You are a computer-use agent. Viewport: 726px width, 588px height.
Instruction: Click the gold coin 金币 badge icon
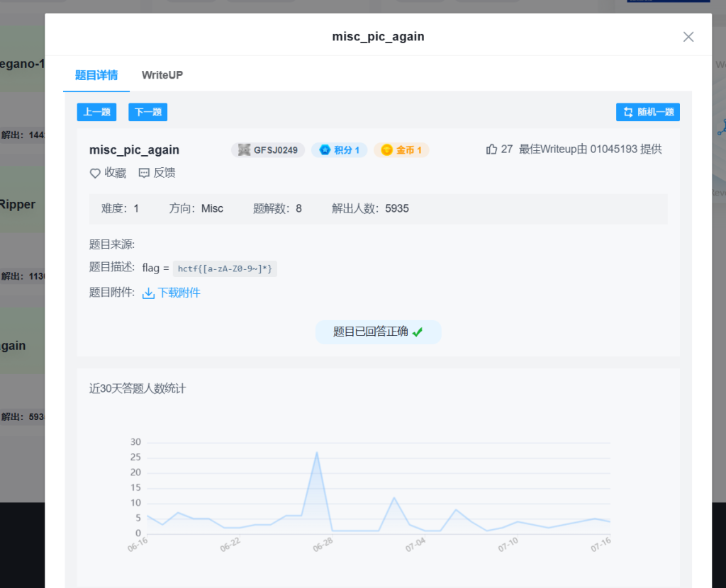[386, 150]
